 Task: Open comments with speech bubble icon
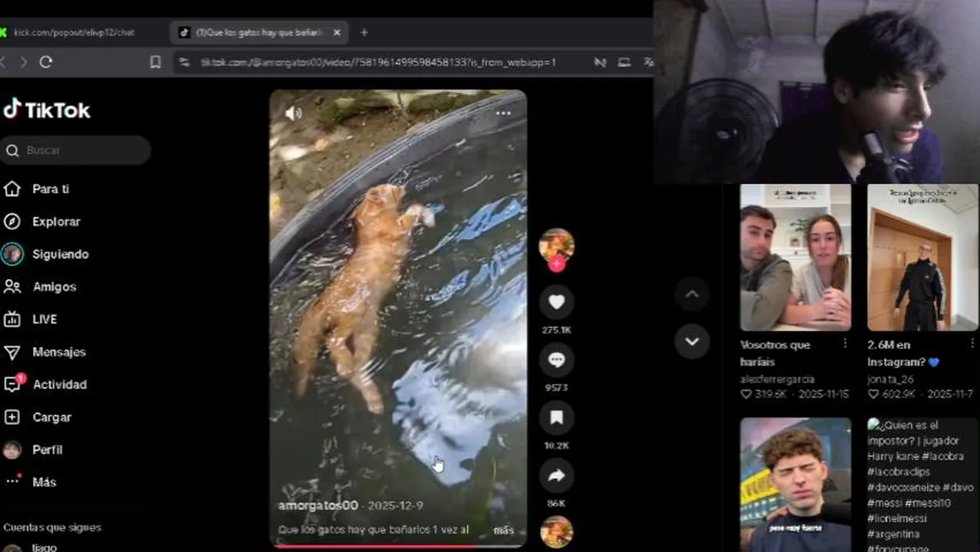click(557, 360)
